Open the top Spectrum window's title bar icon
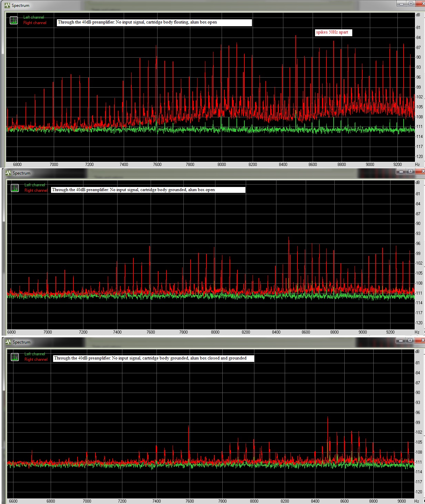 pyautogui.click(x=7, y=5)
